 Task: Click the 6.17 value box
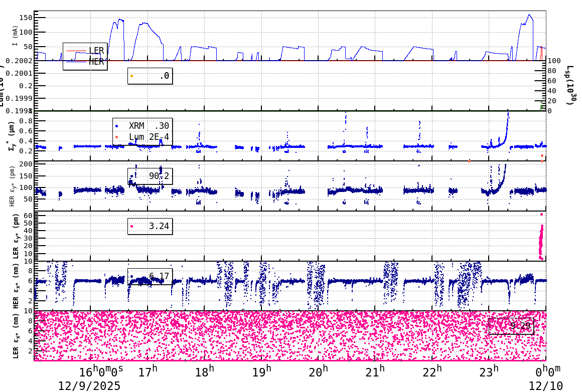click(150, 277)
